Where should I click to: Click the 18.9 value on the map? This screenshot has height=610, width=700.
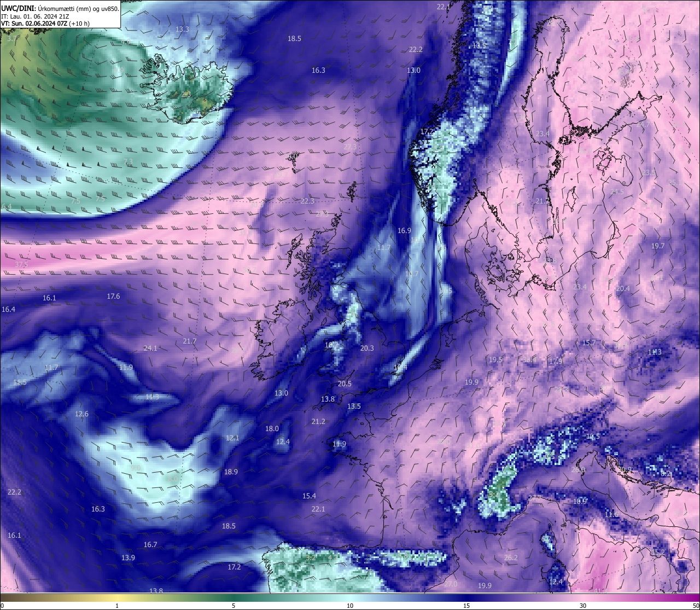[231, 472]
